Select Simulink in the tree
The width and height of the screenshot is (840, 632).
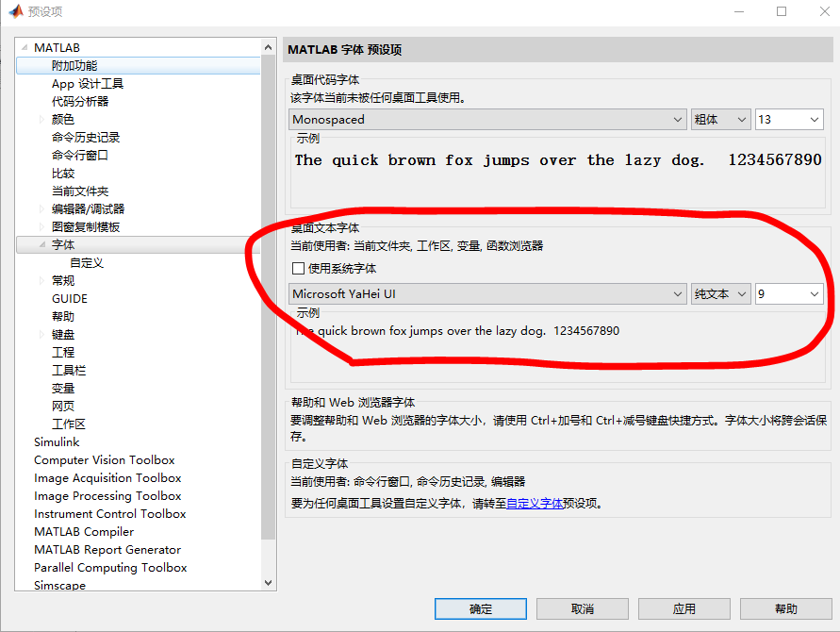point(57,441)
